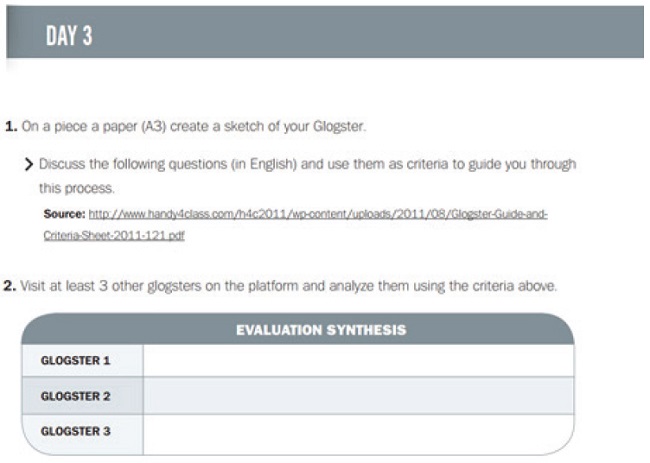Click the EVALUATION SYNTHESIS table header

click(320, 329)
